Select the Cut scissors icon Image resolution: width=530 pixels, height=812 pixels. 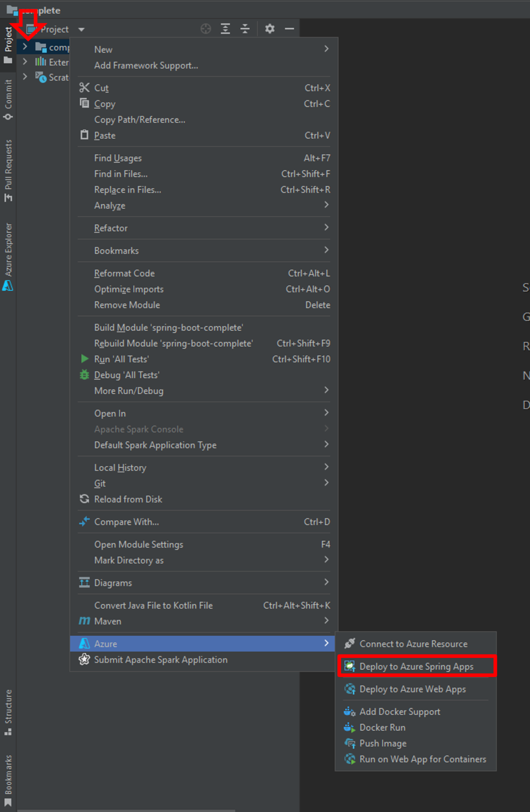pos(84,87)
